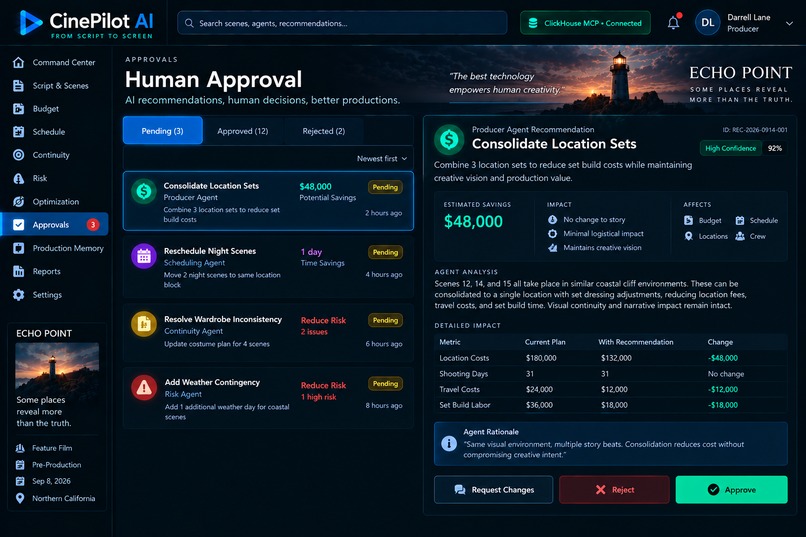Screen dimensions: 806x537
Task: Click the Budget icon under Affects
Action: point(689,220)
